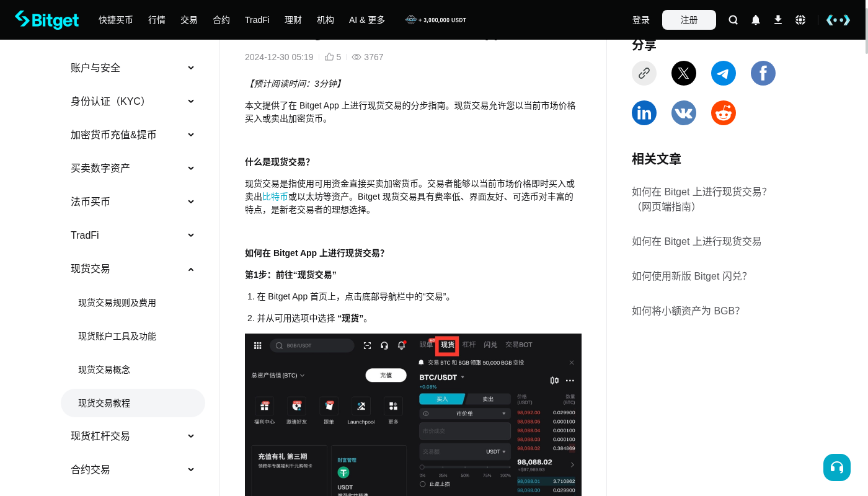Open 交易 menu in header
Screen dimensions: 868x496
pyautogui.click(x=189, y=20)
